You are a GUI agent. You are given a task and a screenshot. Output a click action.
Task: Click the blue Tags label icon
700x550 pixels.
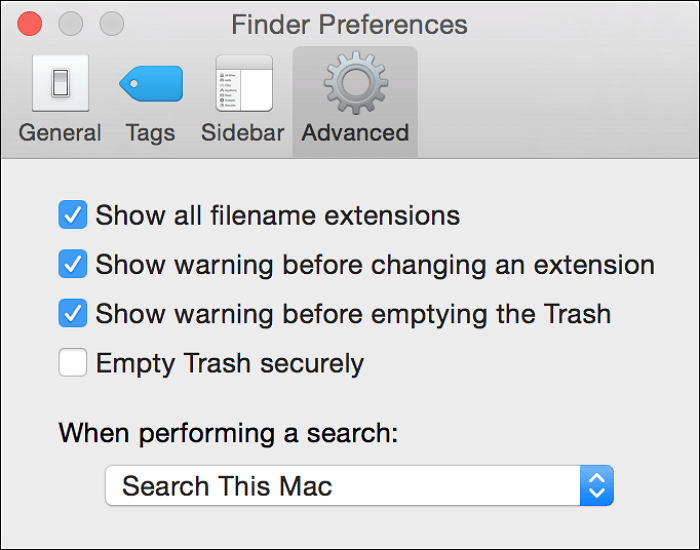(151, 83)
